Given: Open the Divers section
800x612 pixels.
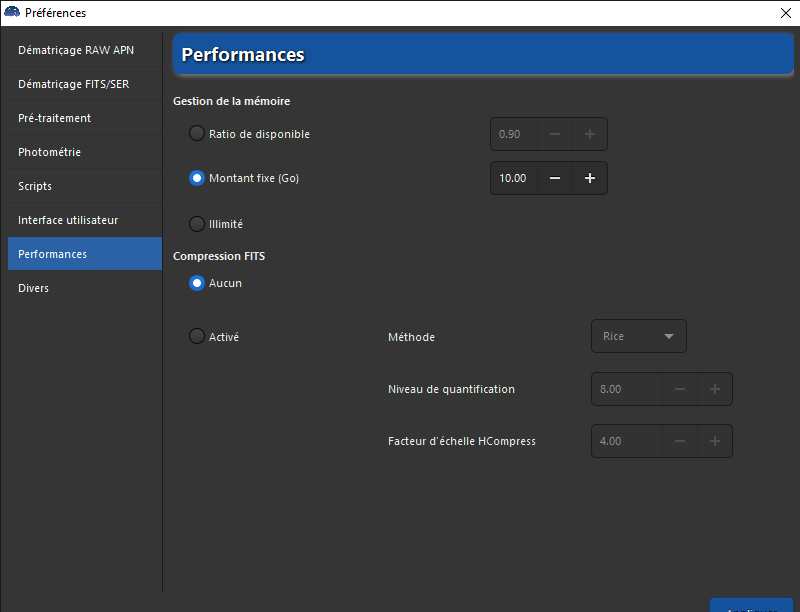Looking at the screenshot, I should [85, 288].
